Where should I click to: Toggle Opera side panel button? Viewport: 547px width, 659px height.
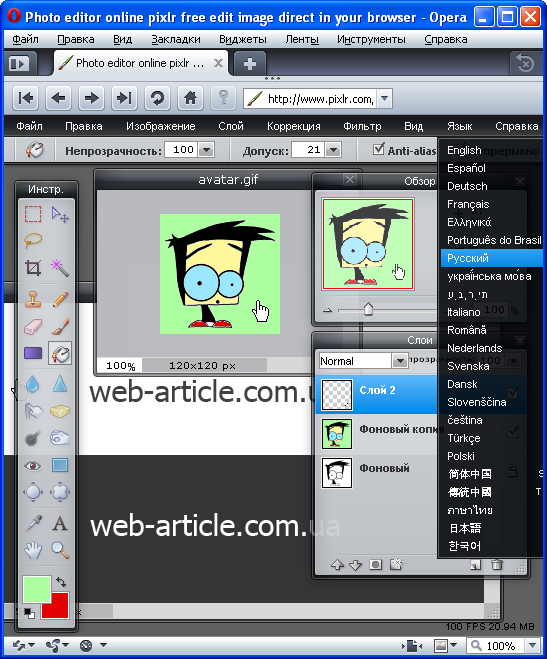[20, 64]
